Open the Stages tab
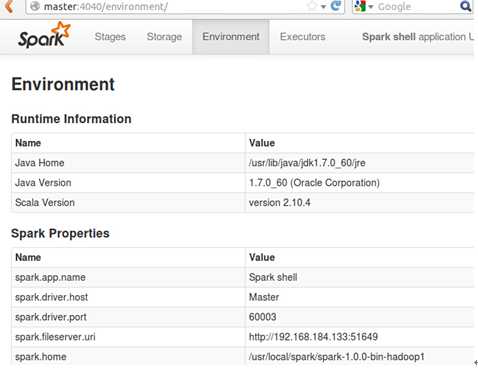This screenshot has height=387, width=478. [110, 37]
